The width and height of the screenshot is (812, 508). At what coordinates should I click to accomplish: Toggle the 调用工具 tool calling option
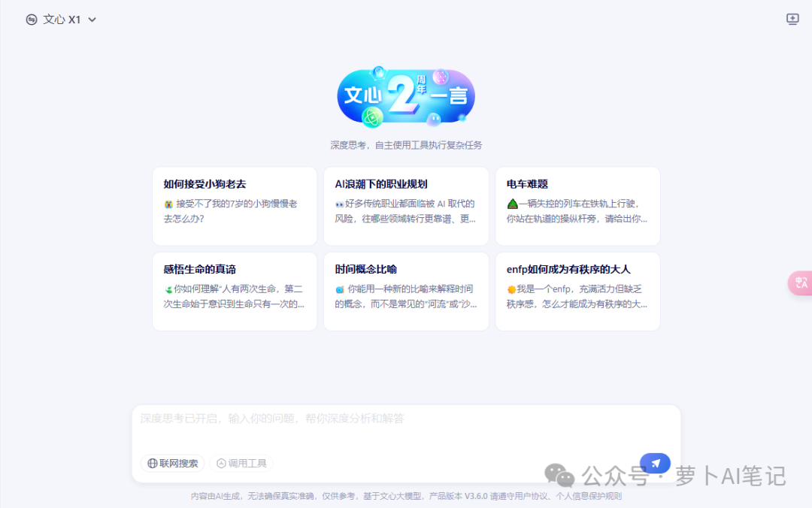point(241,463)
